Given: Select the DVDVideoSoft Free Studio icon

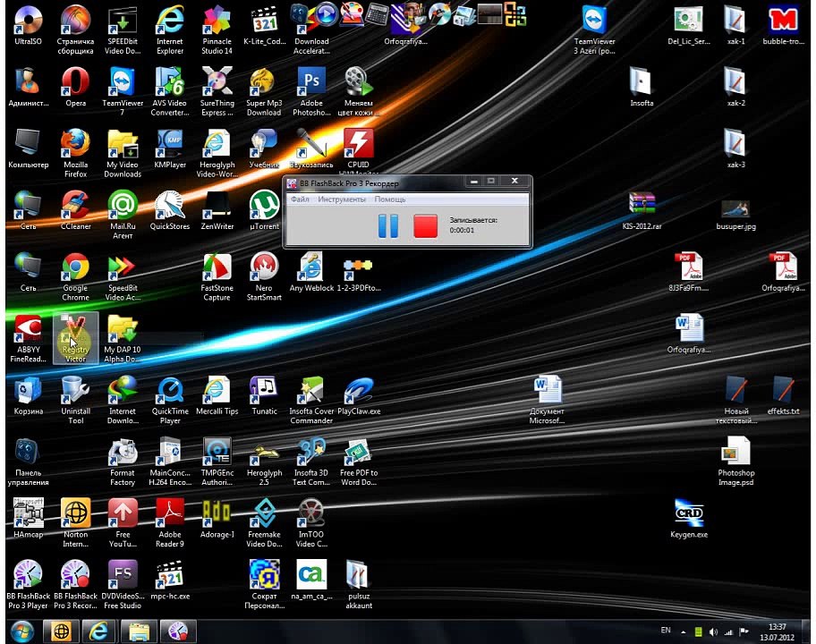Looking at the screenshot, I should [x=123, y=585].
